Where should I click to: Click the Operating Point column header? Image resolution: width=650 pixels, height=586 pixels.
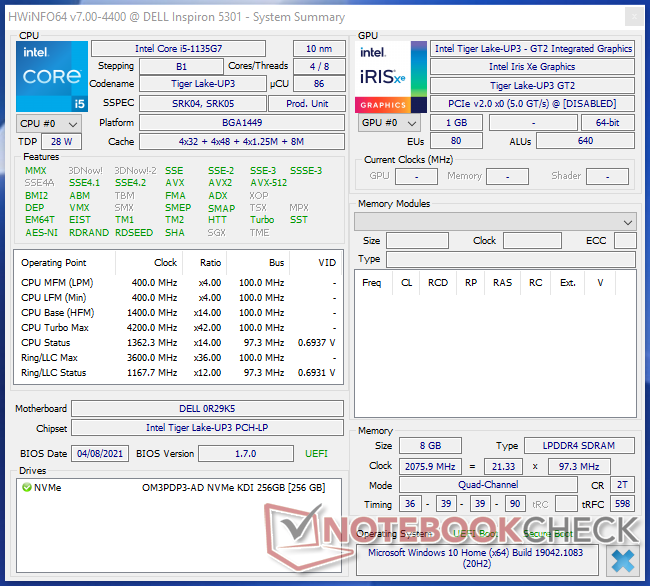pos(53,263)
